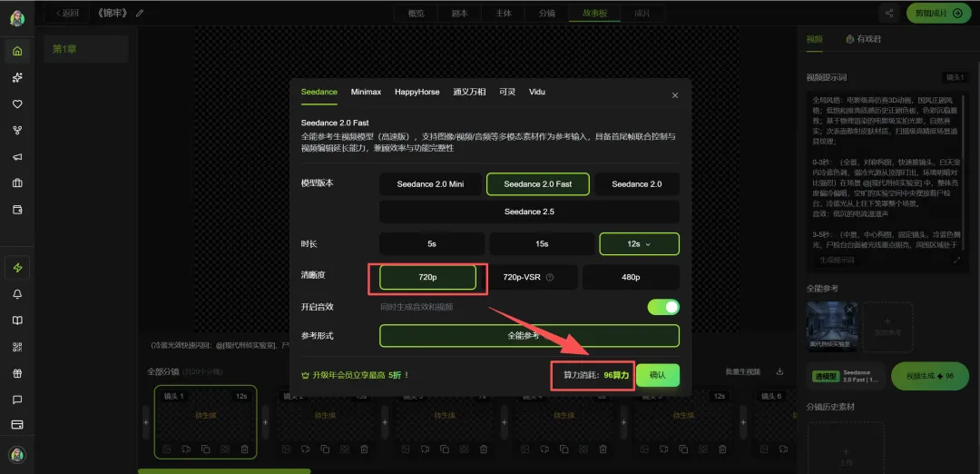Click the open book icon in sidebar
The height and width of the screenshot is (474, 980).
pos(17,321)
